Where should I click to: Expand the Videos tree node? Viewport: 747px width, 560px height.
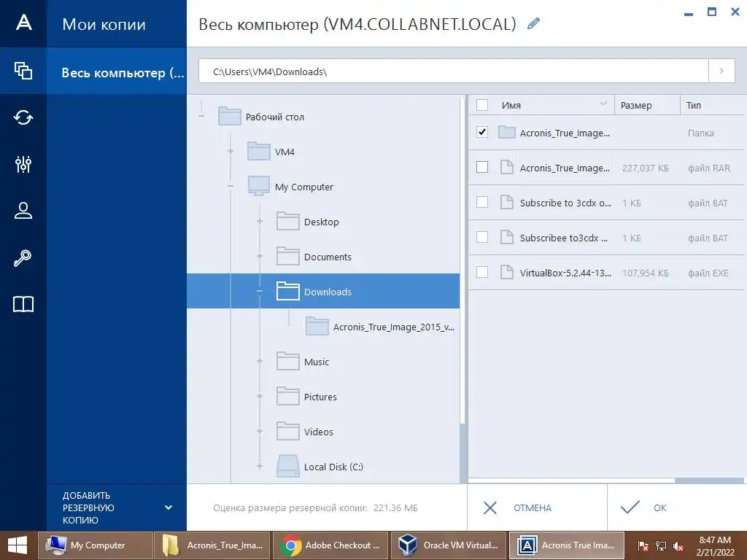tap(260, 431)
